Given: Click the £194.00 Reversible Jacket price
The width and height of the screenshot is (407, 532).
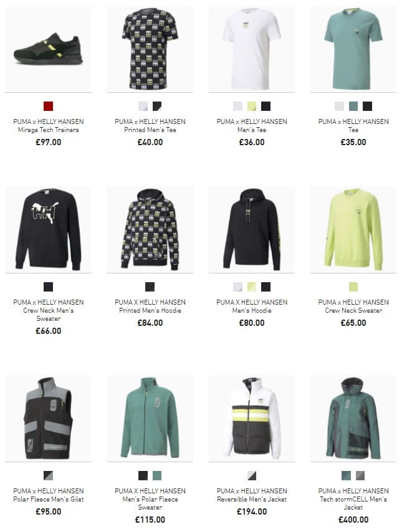Looking at the screenshot, I should point(252,511).
